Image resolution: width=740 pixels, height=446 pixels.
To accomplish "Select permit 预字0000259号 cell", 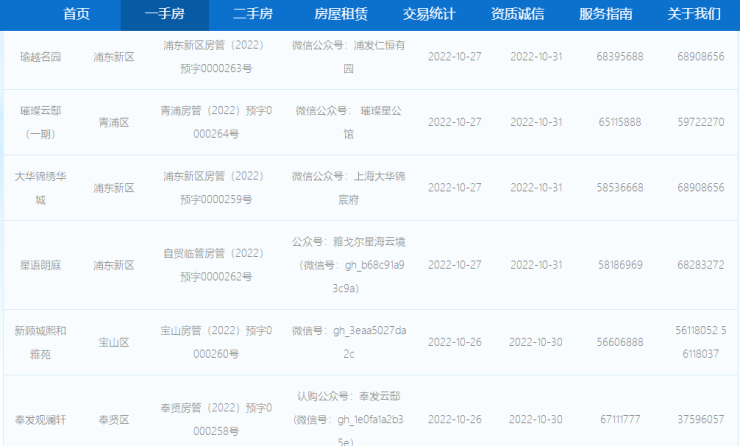I will pos(216,188).
